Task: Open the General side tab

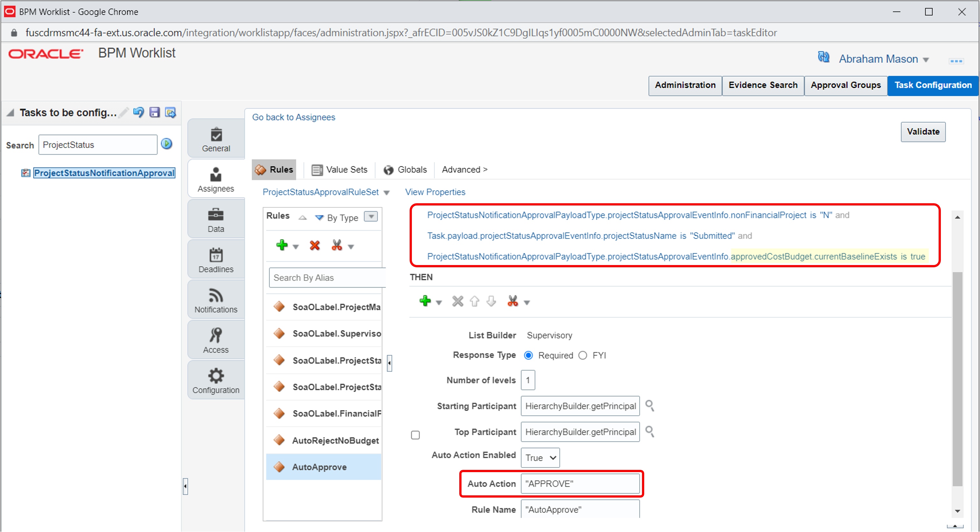Action: click(216, 139)
